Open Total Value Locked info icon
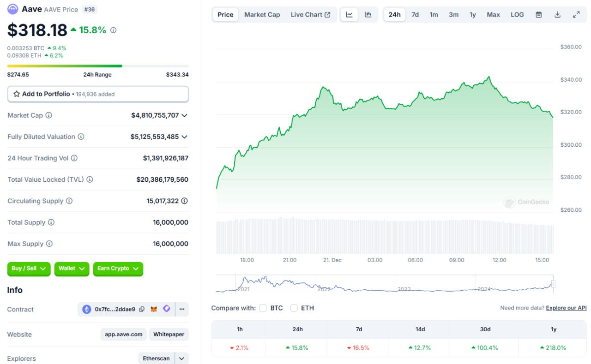Screen dimensions: 591x364 click(90, 179)
